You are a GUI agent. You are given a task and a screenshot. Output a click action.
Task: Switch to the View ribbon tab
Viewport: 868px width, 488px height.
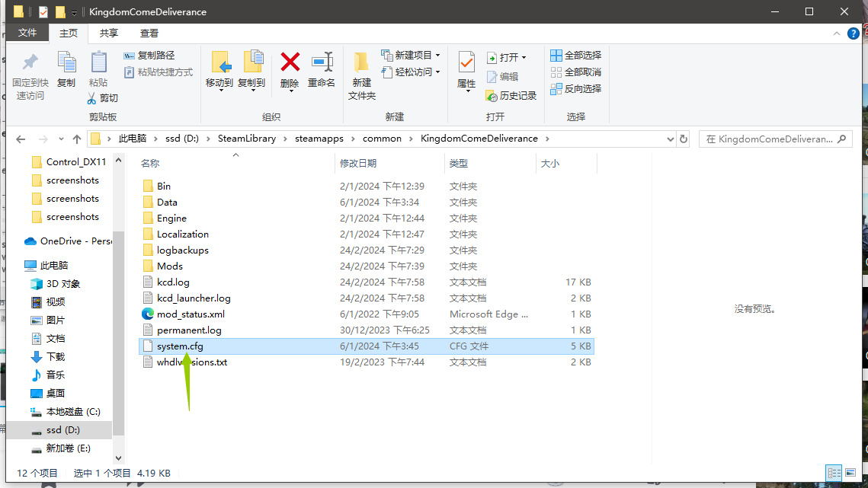pyautogui.click(x=149, y=33)
